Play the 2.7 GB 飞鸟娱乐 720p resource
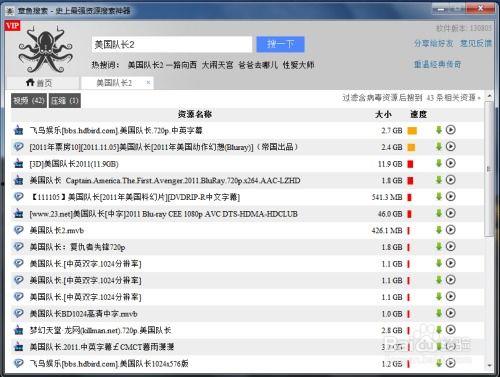The image size is (500, 377). [x=451, y=130]
